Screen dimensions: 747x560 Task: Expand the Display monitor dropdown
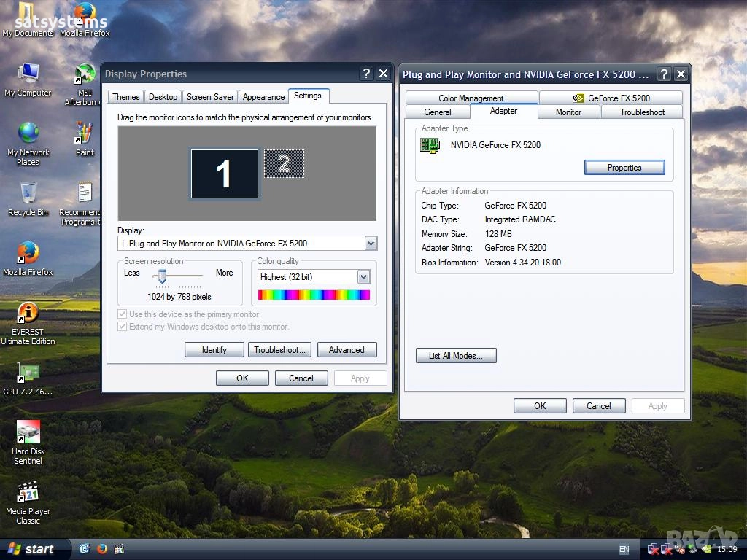click(x=371, y=244)
